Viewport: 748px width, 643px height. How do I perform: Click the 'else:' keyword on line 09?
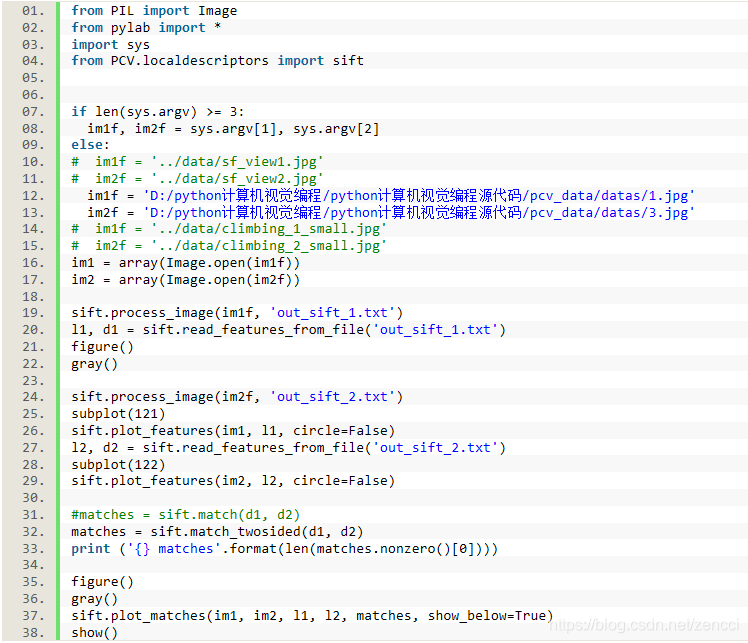(x=90, y=145)
